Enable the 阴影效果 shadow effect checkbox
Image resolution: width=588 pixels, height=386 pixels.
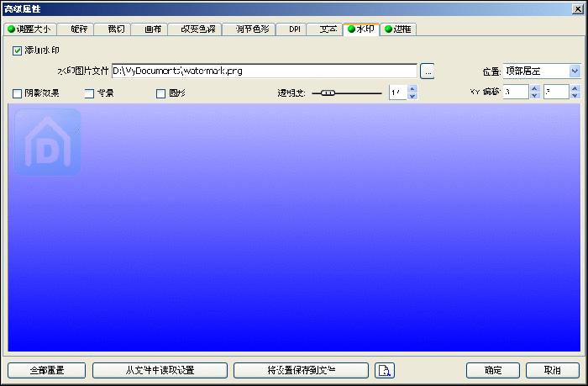[17, 93]
